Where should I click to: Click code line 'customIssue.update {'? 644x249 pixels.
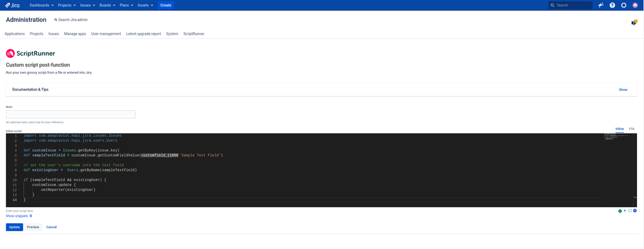point(54,185)
